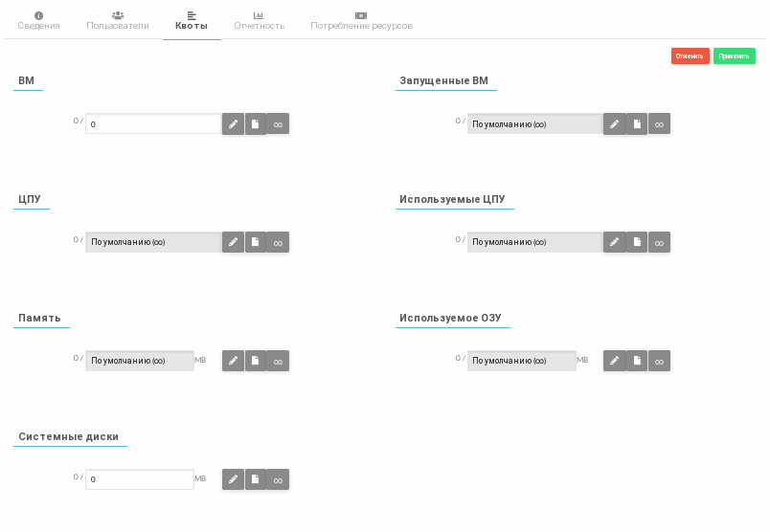Screen dimensions: 770x532
Task: Set Системные диски to default file icon
Action: [x=255, y=479]
